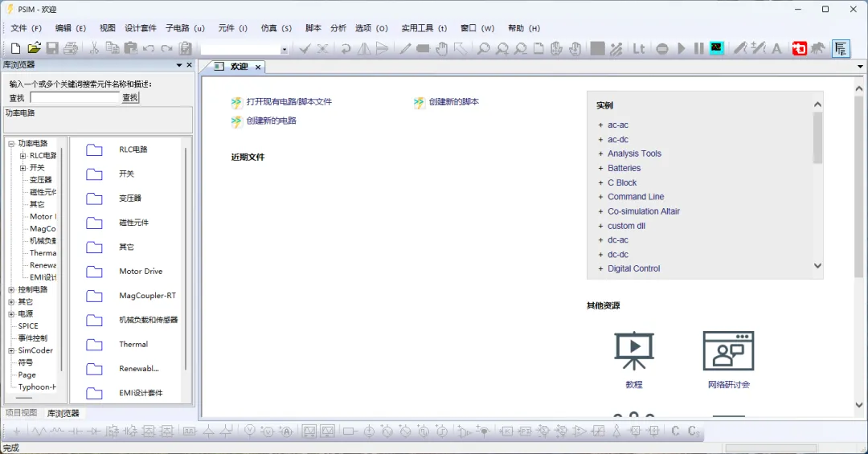Expand the dc-dc examples entry

(600, 255)
